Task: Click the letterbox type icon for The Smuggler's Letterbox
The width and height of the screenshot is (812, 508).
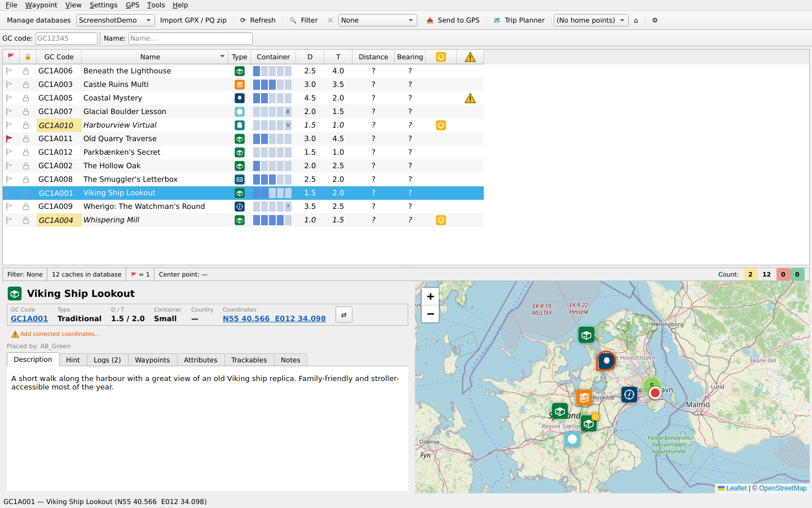Action: pos(240,179)
